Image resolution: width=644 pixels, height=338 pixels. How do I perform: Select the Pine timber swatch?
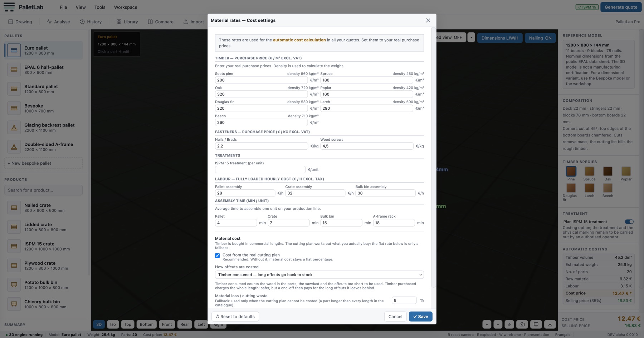(x=571, y=171)
